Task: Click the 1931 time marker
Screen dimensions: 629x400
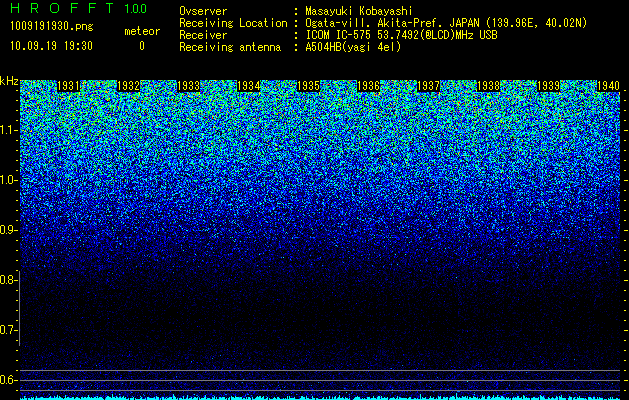Action: pyautogui.click(x=68, y=86)
